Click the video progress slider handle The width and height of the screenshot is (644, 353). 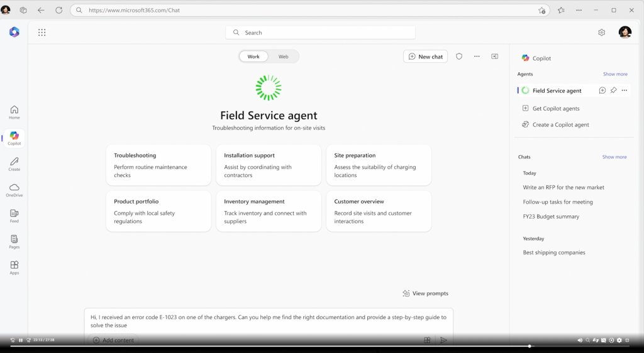click(530, 346)
